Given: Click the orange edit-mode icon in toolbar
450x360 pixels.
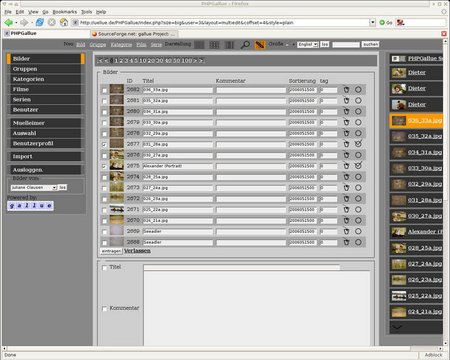Looking at the screenshot, I should 260,45.
